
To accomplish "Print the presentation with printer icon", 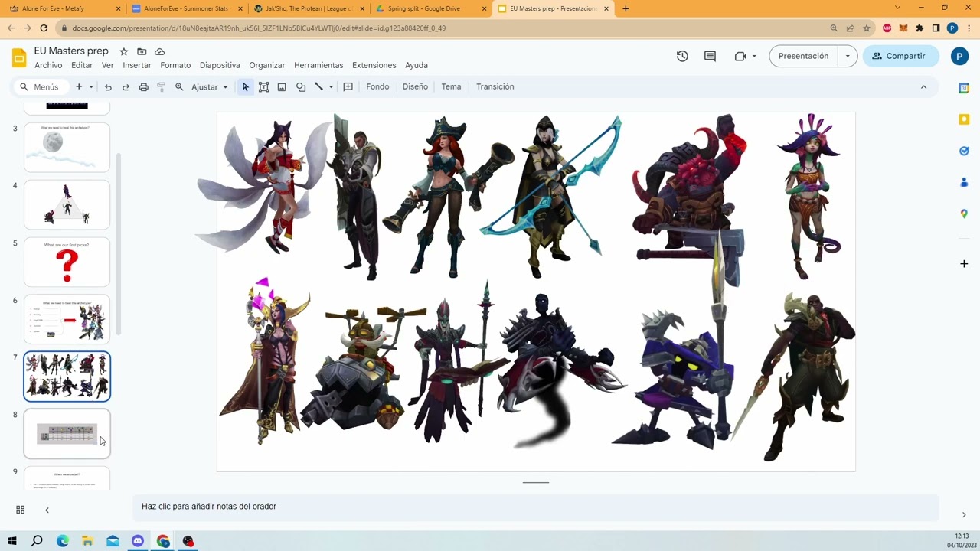I will click(143, 87).
